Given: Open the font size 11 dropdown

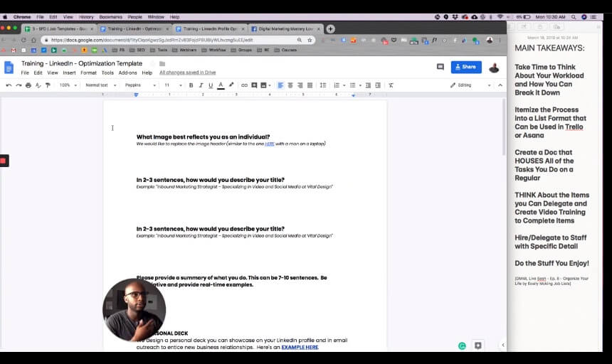Looking at the screenshot, I should click(173, 85).
